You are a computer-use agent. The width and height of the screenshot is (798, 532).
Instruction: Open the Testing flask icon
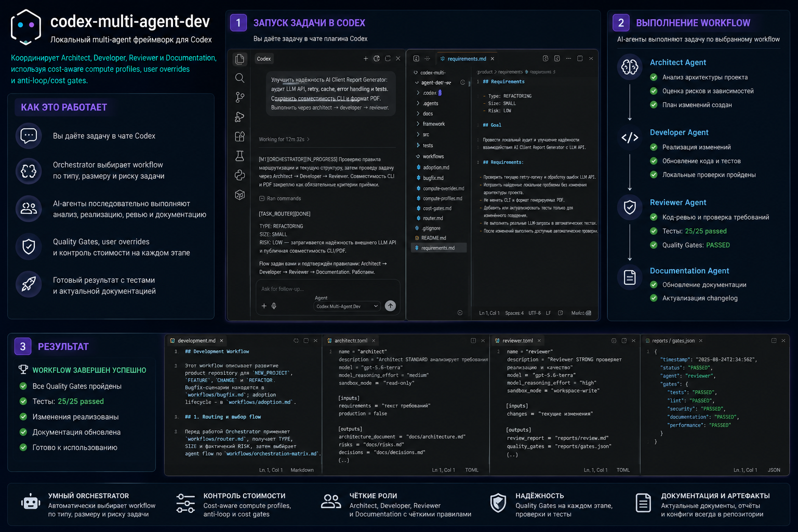click(240, 156)
